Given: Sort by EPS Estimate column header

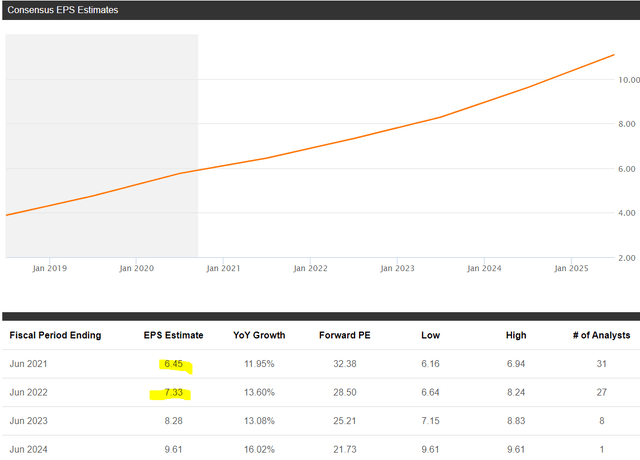Looking at the screenshot, I should pos(173,335).
